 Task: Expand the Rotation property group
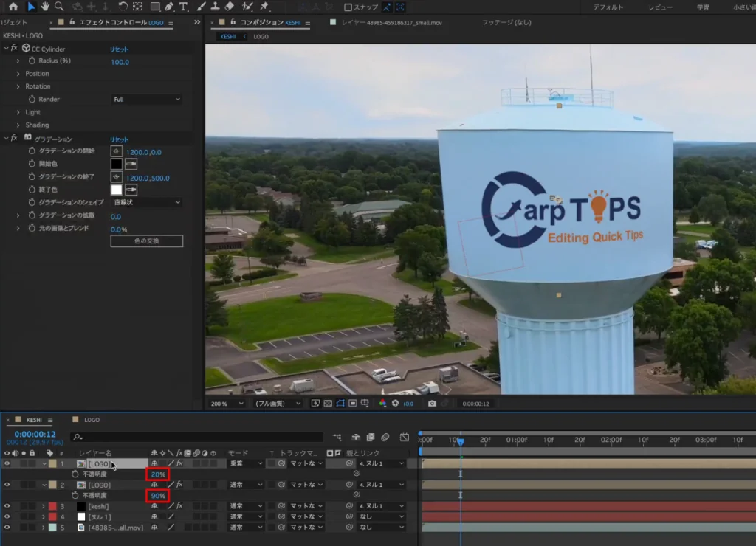pyautogui.click(x=18, y=86)
